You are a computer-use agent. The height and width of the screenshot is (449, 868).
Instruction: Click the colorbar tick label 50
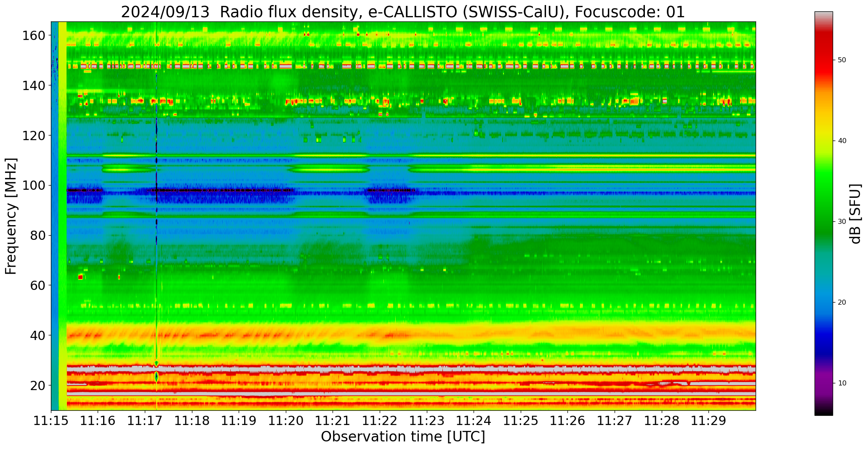tap(842, 60)
